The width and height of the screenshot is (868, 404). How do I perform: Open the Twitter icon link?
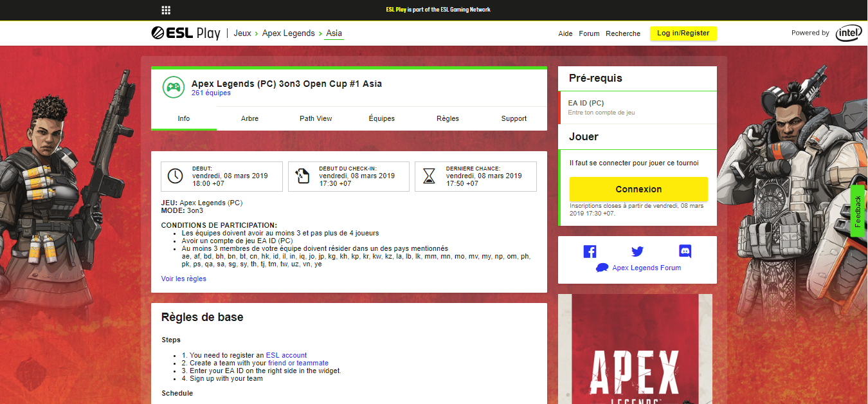pos(637,252)
